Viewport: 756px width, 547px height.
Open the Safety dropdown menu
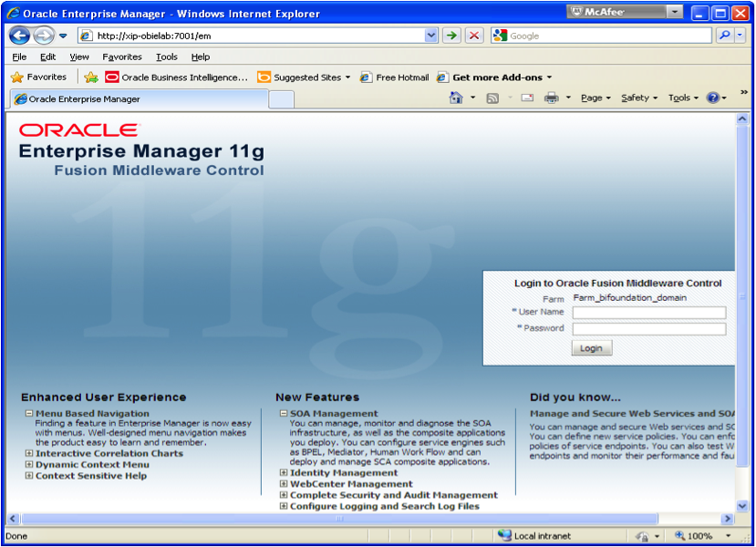click(x=638, y=98)
